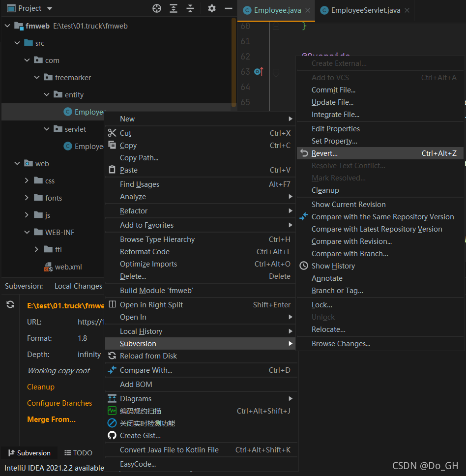Select Cut from the context menu
Screen dimensions: 466x476
coord(200,133)
